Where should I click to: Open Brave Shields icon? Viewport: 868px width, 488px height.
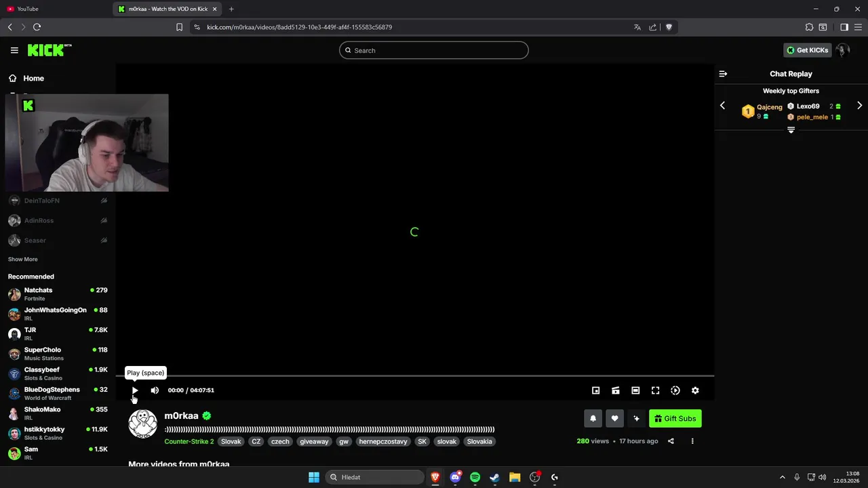tap(669, 27)
